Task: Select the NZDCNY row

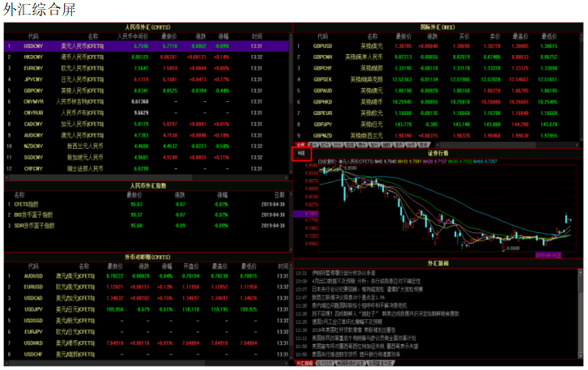Action: [147, 147]
